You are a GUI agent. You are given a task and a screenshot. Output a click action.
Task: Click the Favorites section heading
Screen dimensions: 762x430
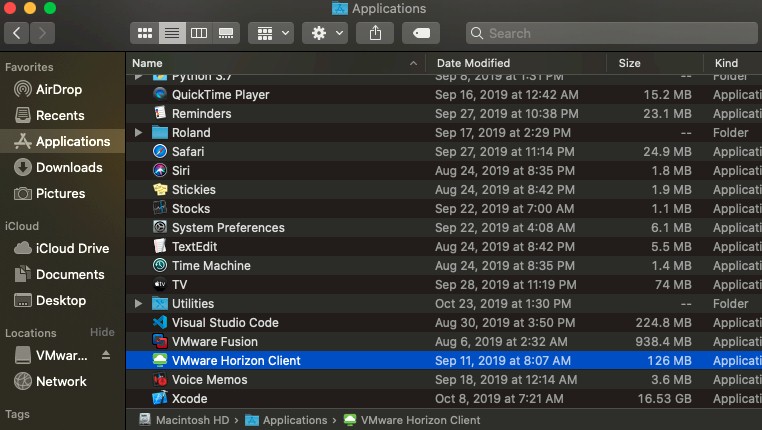(29, 67)
